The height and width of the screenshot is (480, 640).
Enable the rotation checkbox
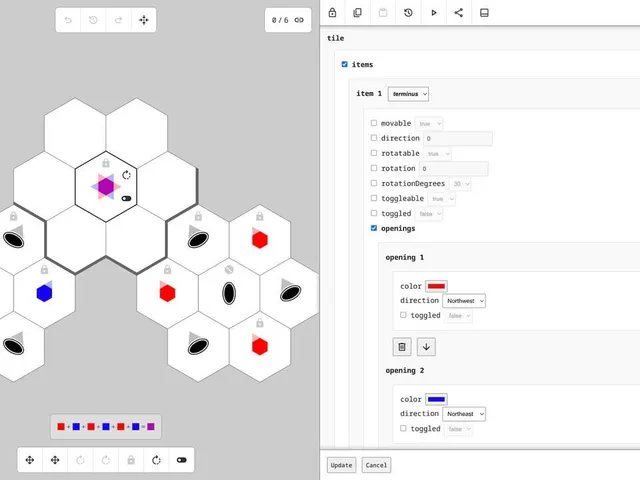(374, 168)
